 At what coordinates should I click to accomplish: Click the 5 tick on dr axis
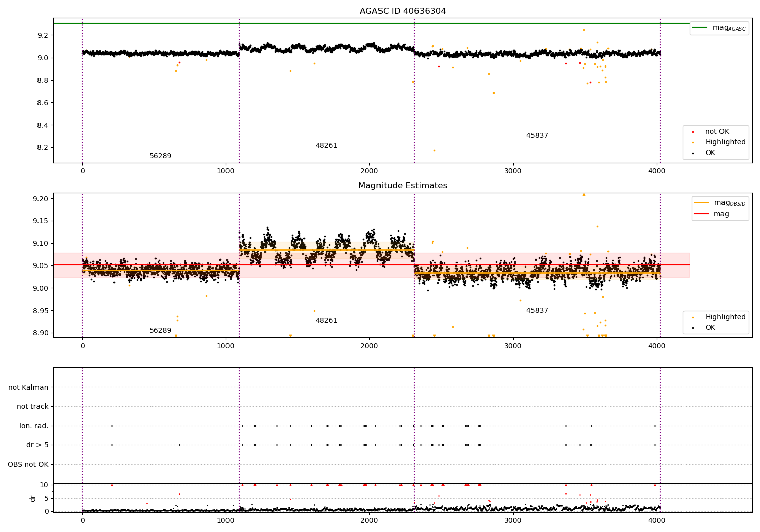click(x=47, y=499)
